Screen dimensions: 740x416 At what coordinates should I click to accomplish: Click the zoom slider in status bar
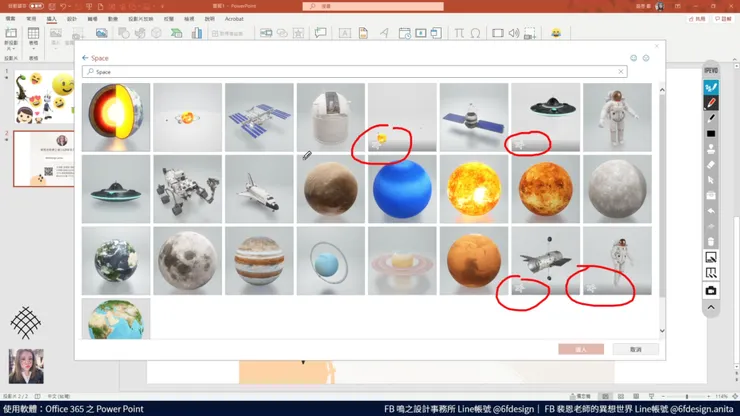pyautogui.click(x=687, y=397)
